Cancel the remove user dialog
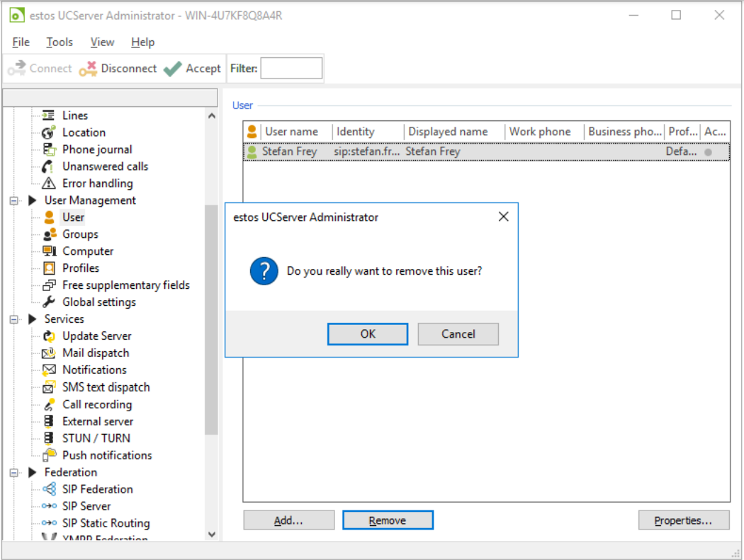 458,334
